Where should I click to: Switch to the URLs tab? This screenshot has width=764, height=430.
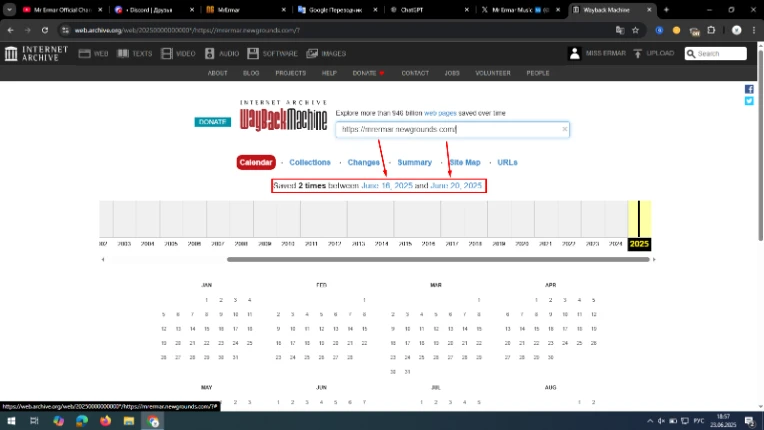click(507, 162)
